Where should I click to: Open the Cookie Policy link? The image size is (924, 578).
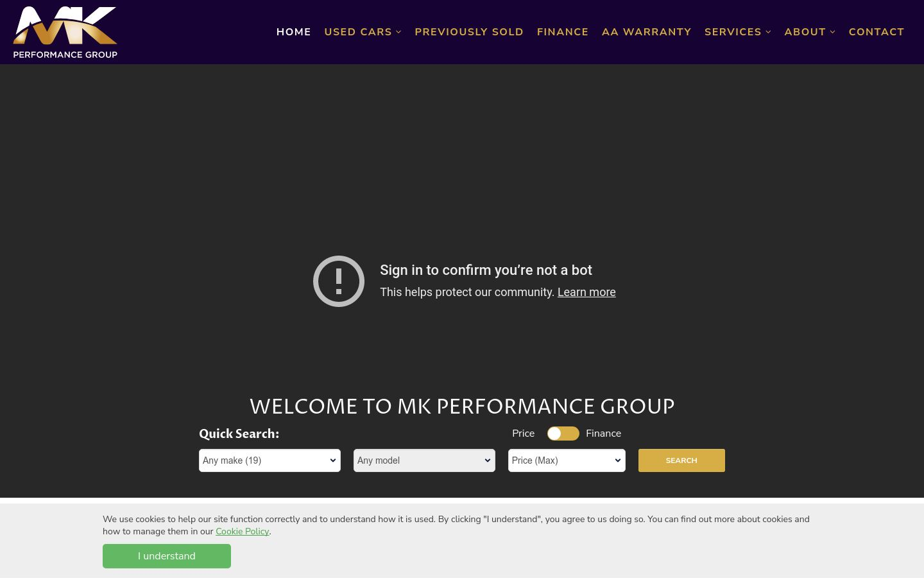tap(242, 531)
